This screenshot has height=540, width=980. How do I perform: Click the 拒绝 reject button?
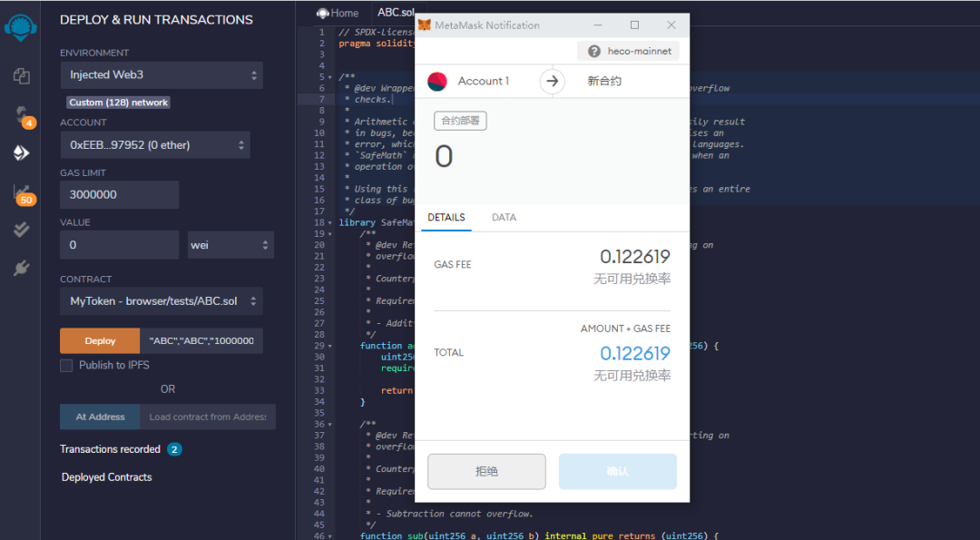click(x=486, y=471)
